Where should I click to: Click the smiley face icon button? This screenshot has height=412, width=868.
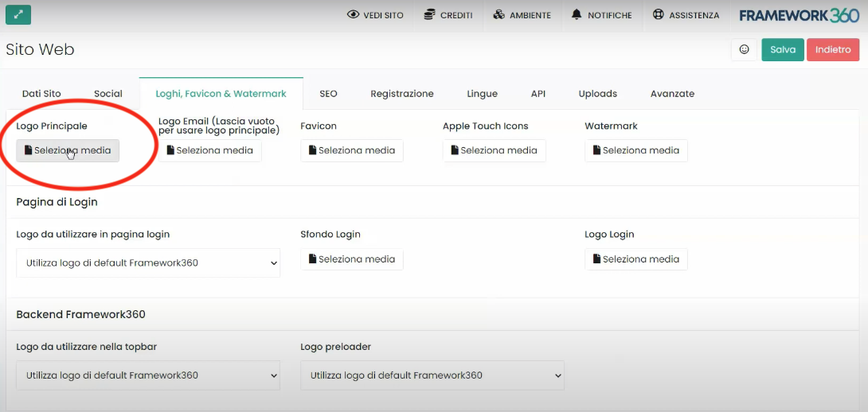pyautogui.click(x=744, y=50)
